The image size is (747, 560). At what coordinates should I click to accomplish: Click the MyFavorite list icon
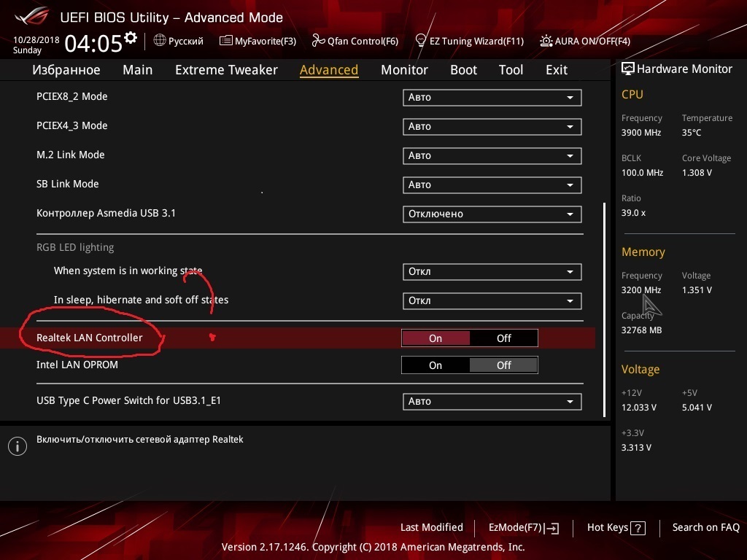click(x=226, y=41)
